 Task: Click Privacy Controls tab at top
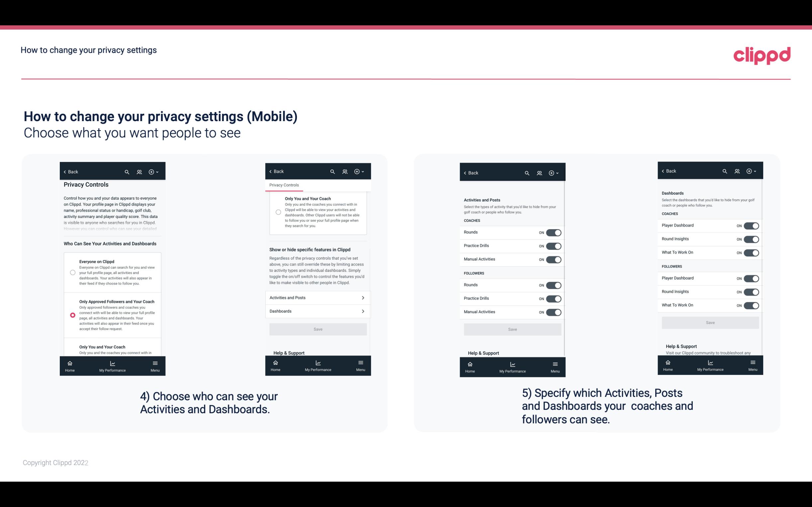(284, 185)
